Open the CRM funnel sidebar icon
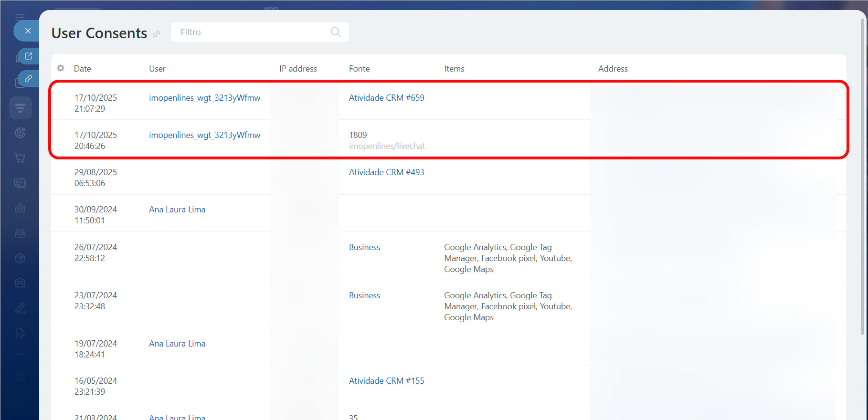The width and height of the screenshot is (868, 420). (20, 108)
